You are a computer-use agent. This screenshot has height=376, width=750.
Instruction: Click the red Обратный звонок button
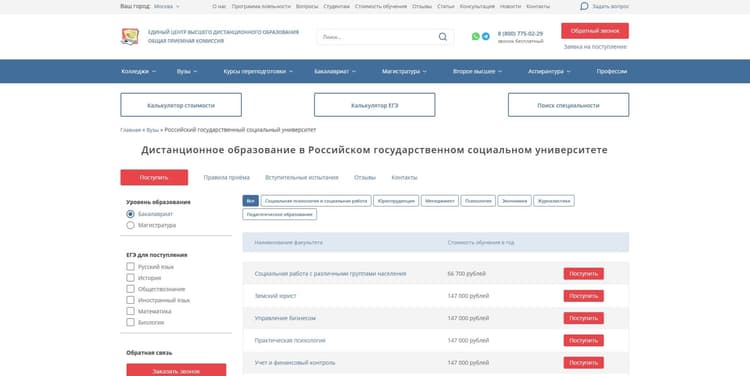[595, 31]
